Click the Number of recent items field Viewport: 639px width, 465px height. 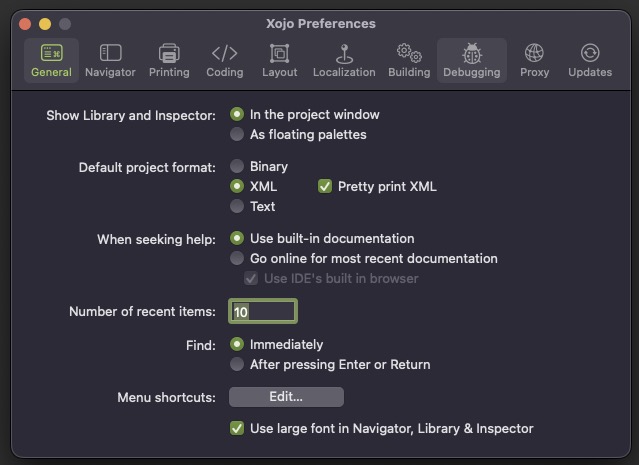click(x=263, y=311)
